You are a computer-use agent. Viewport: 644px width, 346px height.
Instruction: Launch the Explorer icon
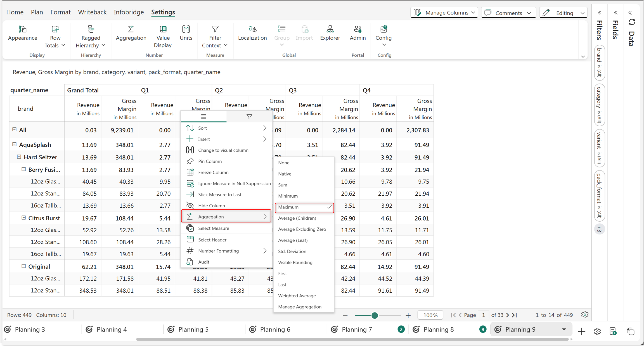(330, 33)
